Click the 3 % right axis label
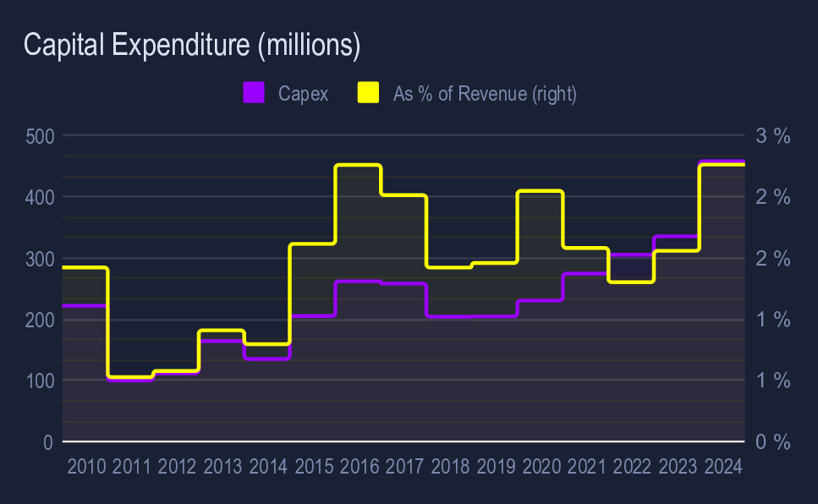Viewport: 818px width, 504px height. [x=773, y=136]
